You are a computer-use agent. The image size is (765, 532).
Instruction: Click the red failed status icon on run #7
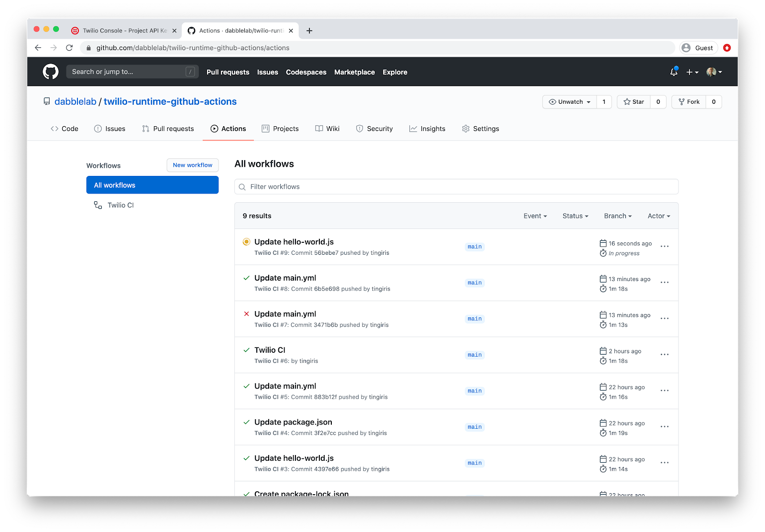click(246, 314)
